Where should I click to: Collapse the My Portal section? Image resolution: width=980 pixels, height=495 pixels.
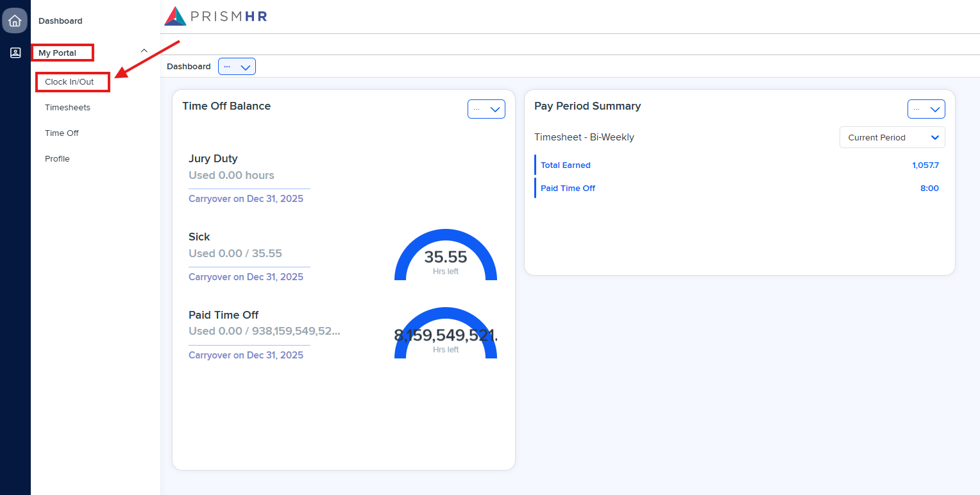pos(144,50)
